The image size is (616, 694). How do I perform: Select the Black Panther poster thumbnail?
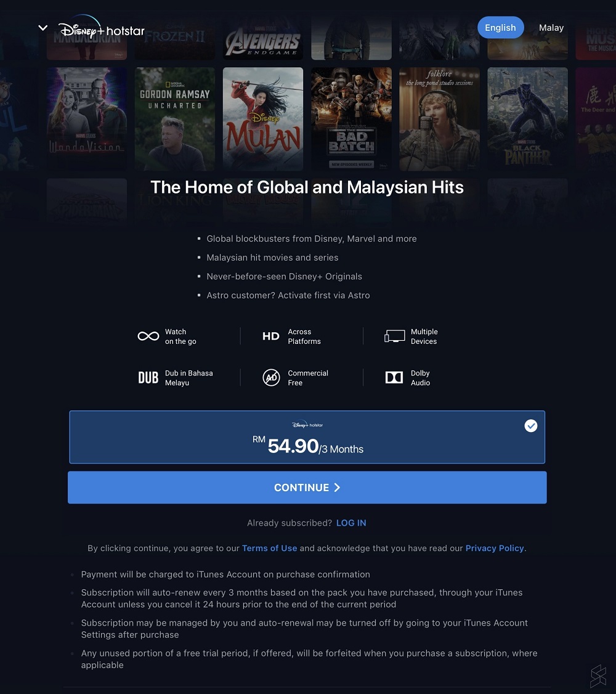527,118
